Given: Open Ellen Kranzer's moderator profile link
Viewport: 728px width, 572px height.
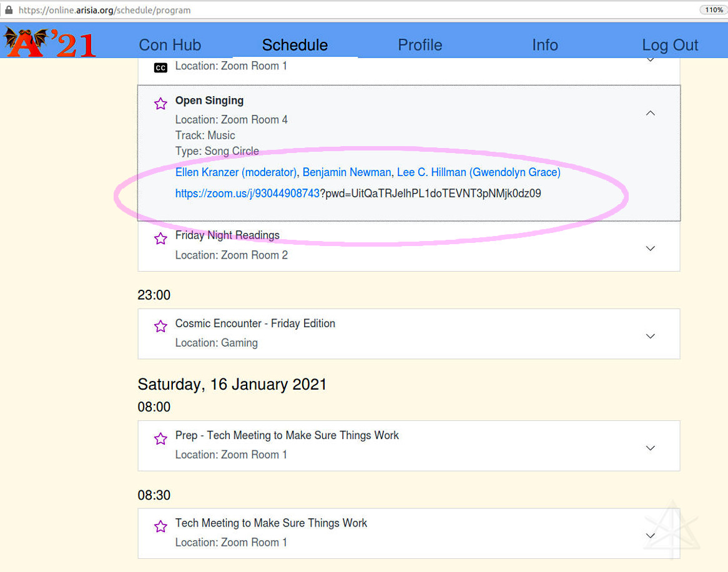Looking at the screenshot, I should point(235,172).
